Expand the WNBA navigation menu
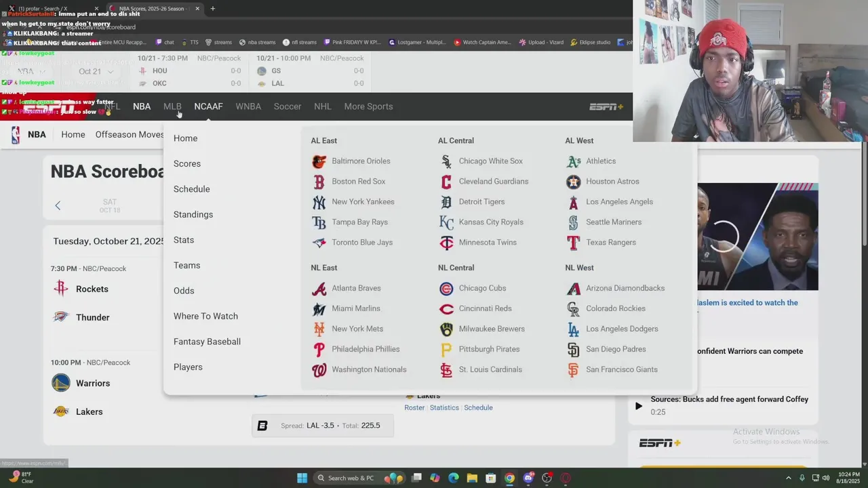The image size is (868, 488). point(248,106)
